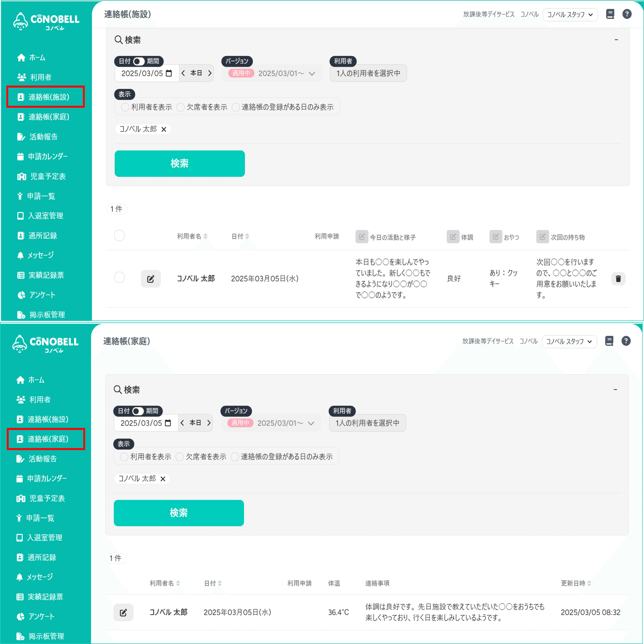Viewport: 644px width, 644px height.
Task: Remove the コノベル太郎 filter chip
Action: click(164, 129)
